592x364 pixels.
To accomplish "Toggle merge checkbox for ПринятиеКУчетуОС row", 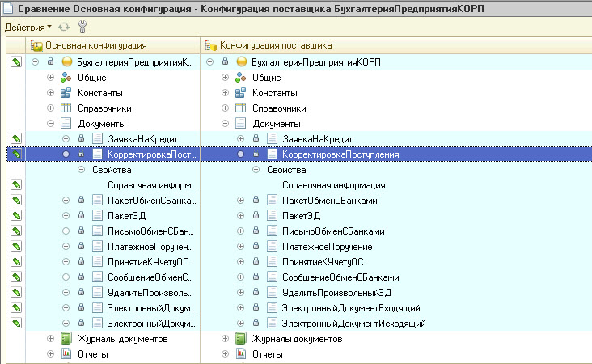I will pos(16,261).
